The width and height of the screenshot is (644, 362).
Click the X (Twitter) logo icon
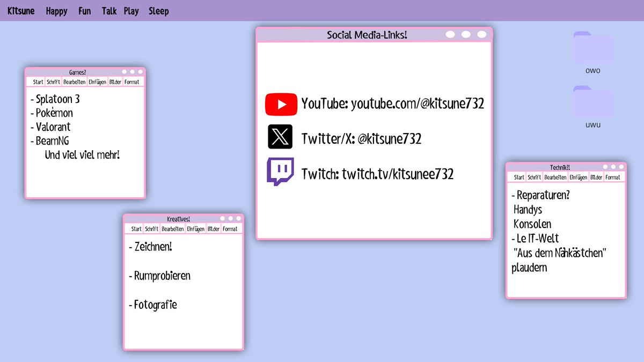coord(280,137)
